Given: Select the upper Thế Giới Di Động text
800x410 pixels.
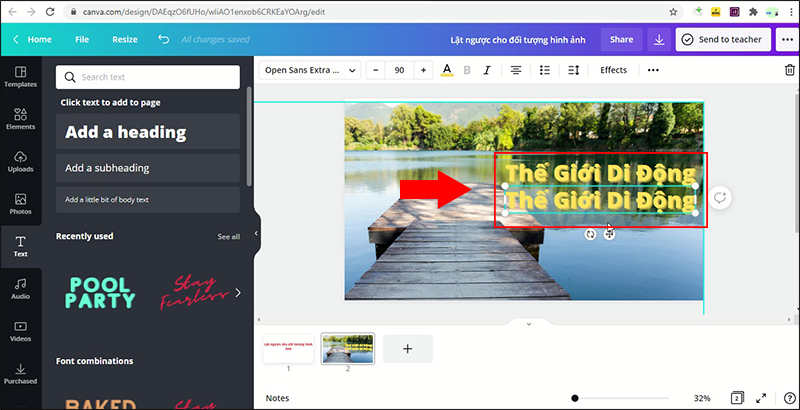Looking at the screenshot, I should tap(600, 173).
